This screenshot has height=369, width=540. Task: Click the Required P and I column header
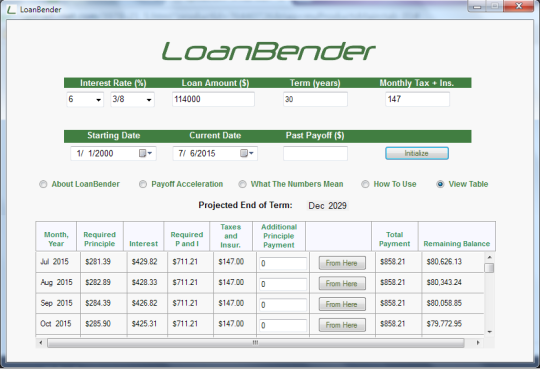(x=187, y=236)
